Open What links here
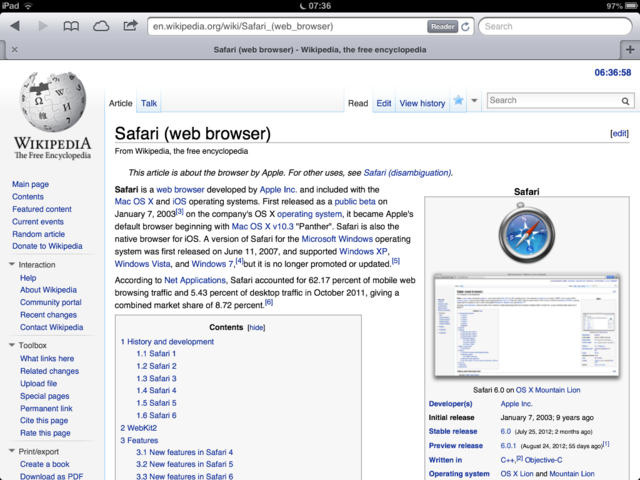 coord(47,358)
